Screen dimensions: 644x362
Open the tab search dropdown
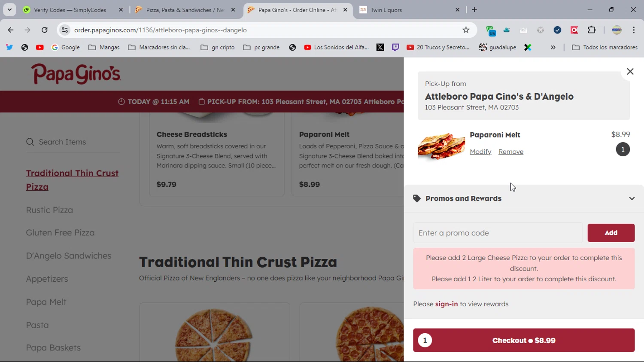pyautogui.click(x=9, y=10)
